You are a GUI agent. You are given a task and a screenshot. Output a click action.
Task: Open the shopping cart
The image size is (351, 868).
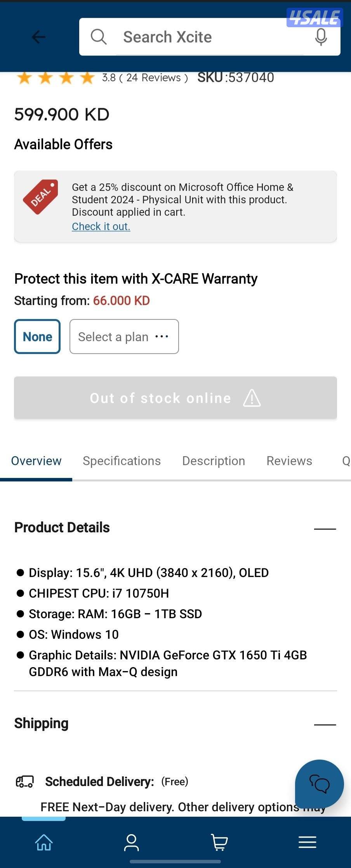pyautogui.click(x=219, y=842)
